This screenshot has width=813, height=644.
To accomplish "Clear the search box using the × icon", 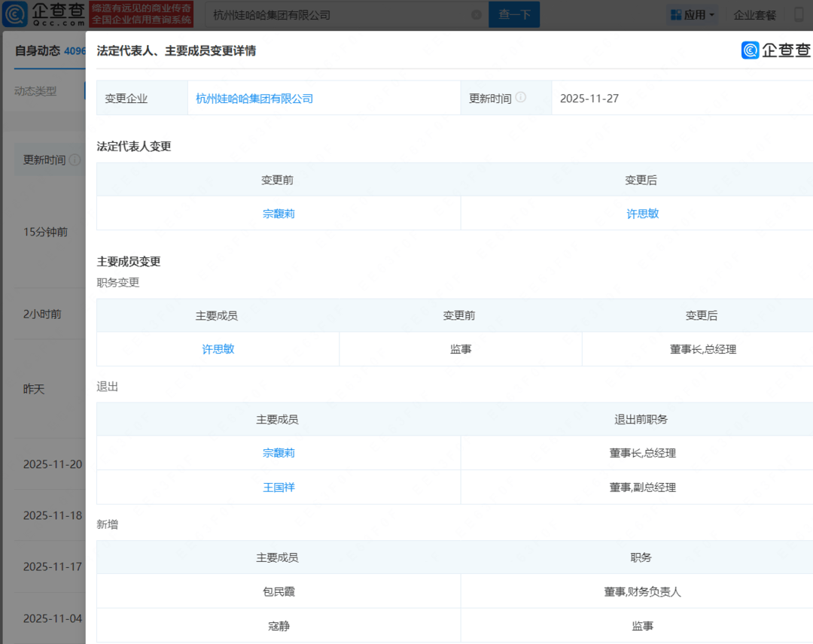I will click(x=475, y=14).
